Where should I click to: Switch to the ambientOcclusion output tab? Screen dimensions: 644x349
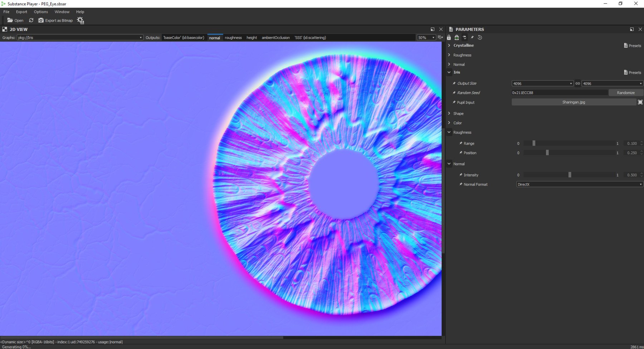coord(276,38)
